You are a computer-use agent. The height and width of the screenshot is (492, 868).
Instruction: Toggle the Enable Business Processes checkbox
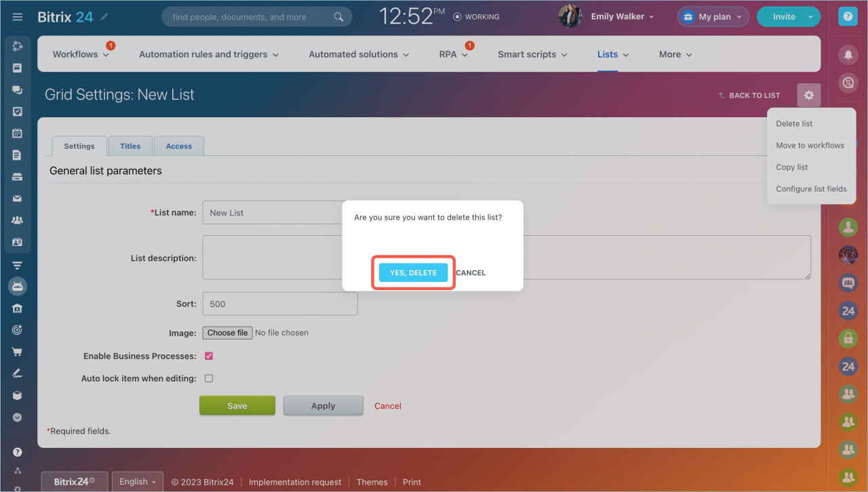coord(209,356)
